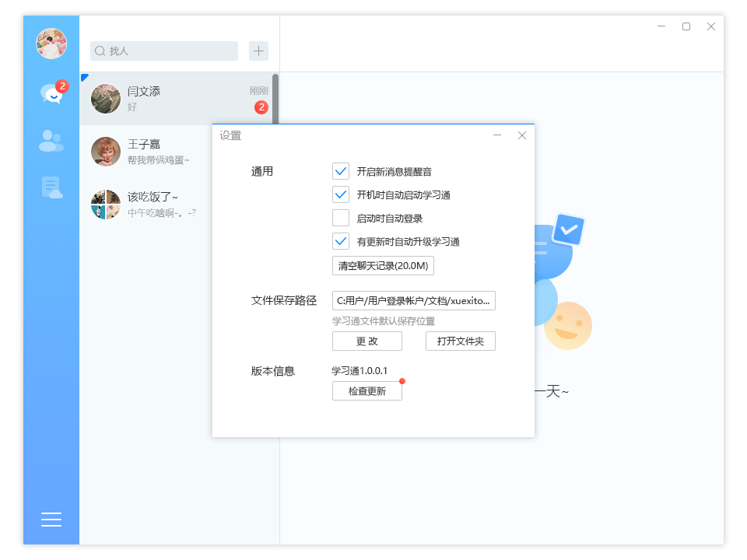Click the 更改 button
This screenshot has width=747, height=560.
point(367,341)
